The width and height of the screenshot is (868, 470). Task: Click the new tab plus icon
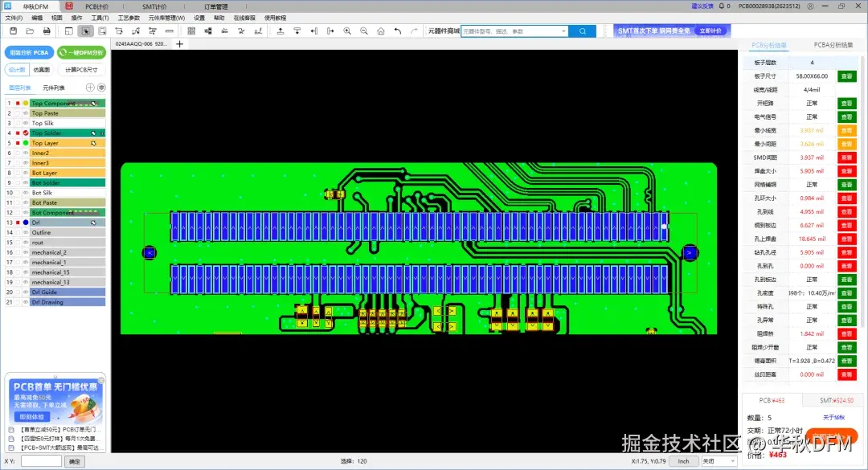click(x=179, y=43)
